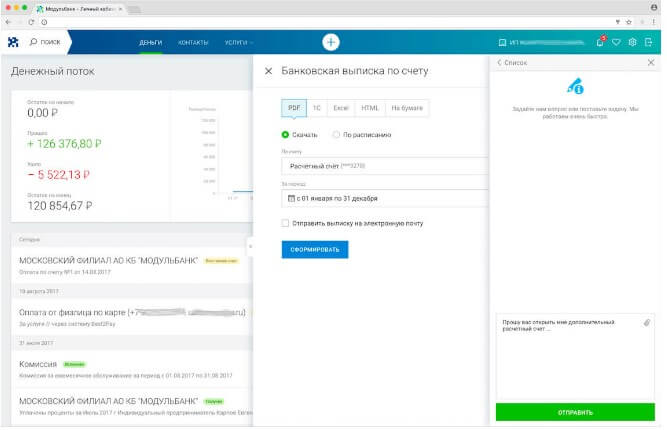Open browser menu three dots

coord(654,22)
